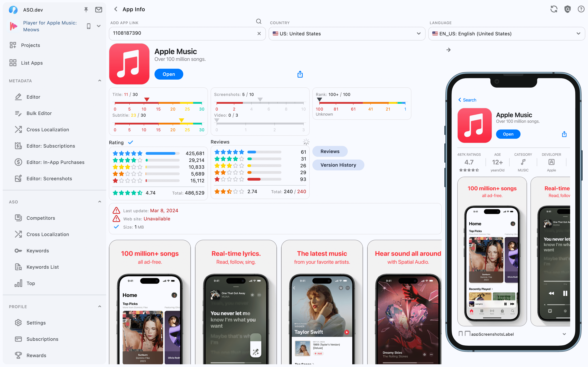Click the Bulk Editor icon in Metadata
The height and width of the screenshot is (367, 588).
pos(18,113)
